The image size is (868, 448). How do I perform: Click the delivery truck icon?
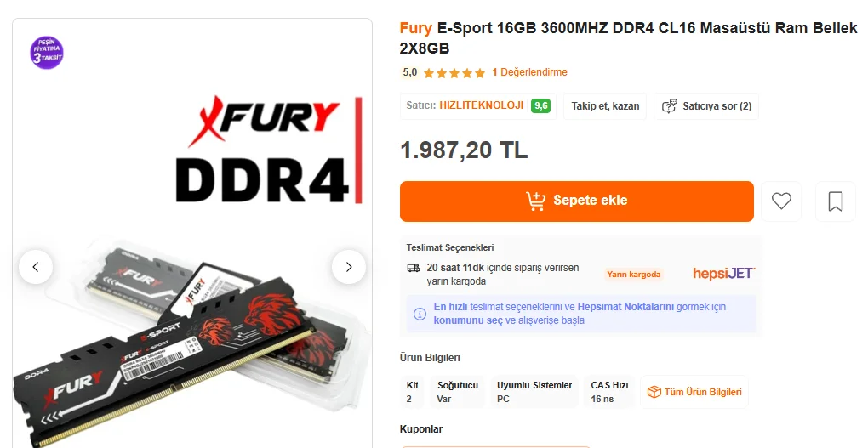[x=414, y=268]
